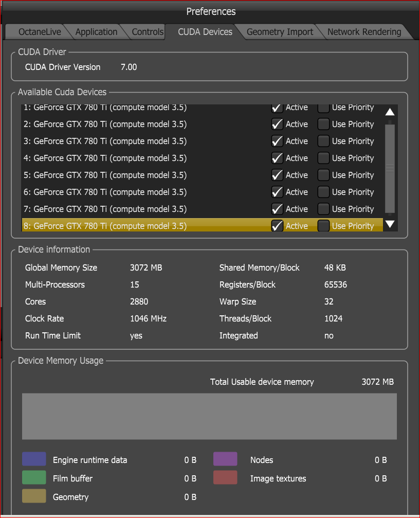Click Clock Rate value 1046 MHz
The width and height of the screenshot is (420, 518).
point(148,318)
